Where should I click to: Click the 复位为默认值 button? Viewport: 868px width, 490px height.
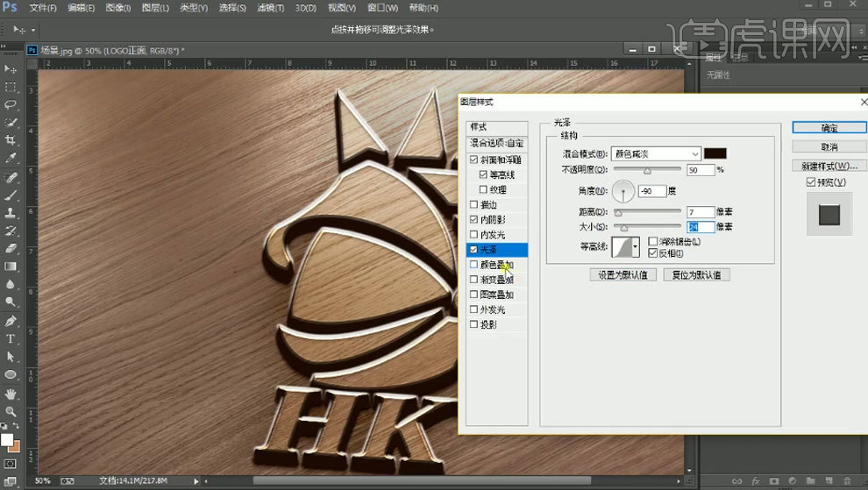pyautogui.click(x=696, y=274)
